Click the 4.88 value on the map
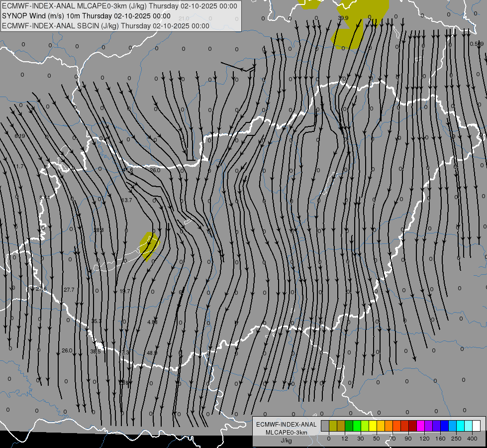 152,322
